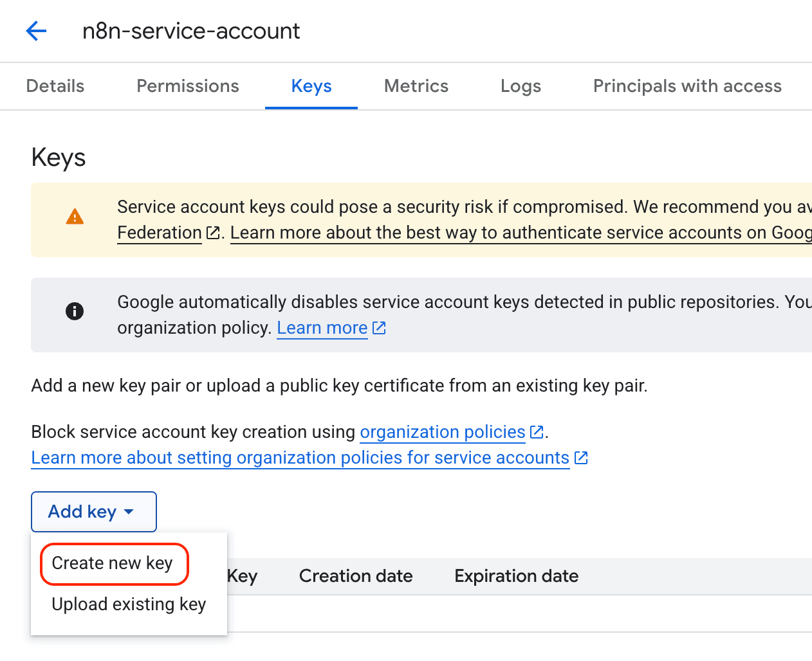812x661 pixels.
Task: Click the Creation date column header
Action: (355, 575)
